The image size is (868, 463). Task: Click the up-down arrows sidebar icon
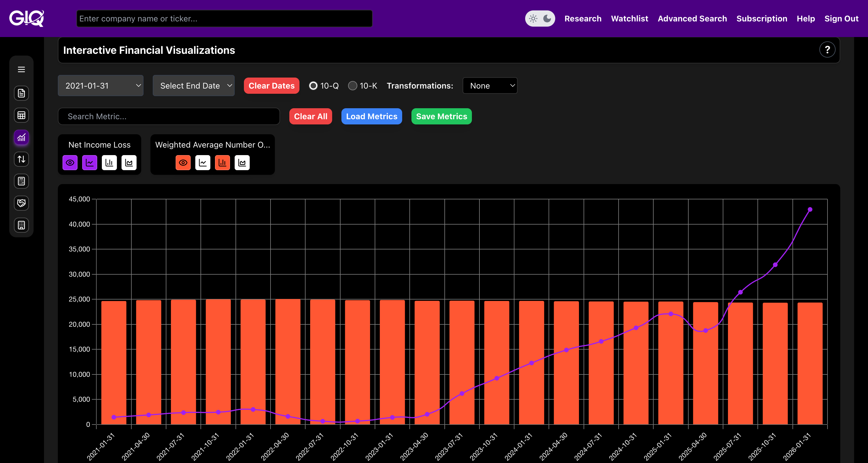click(21, 159)
